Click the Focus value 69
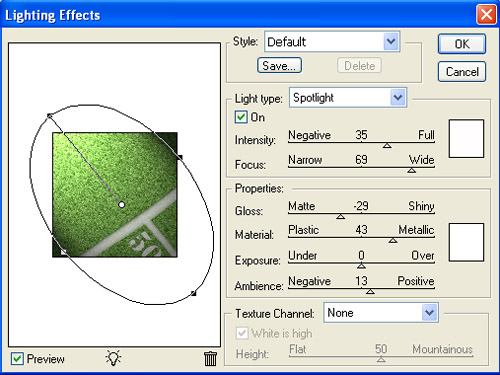 (361, 160)
